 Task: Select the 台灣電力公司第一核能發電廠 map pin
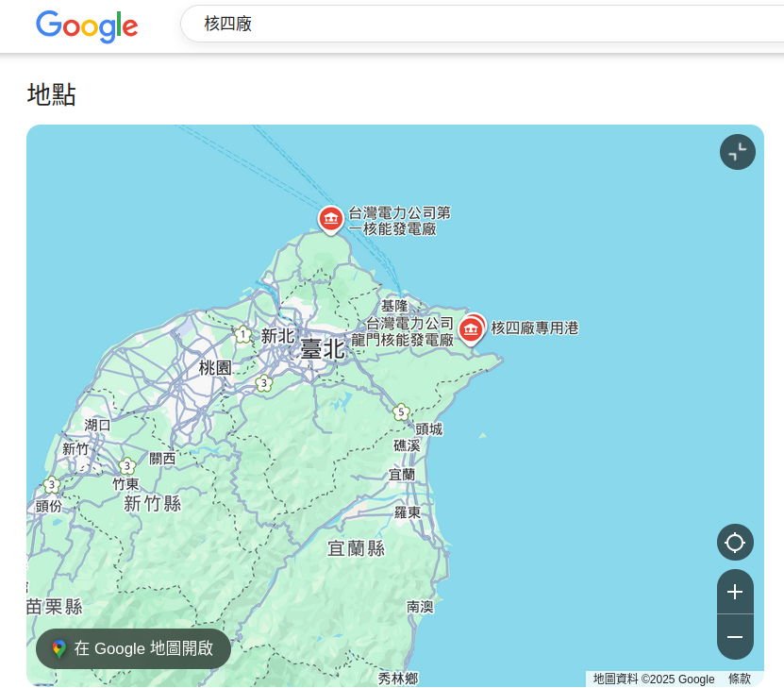pos(330,220)
